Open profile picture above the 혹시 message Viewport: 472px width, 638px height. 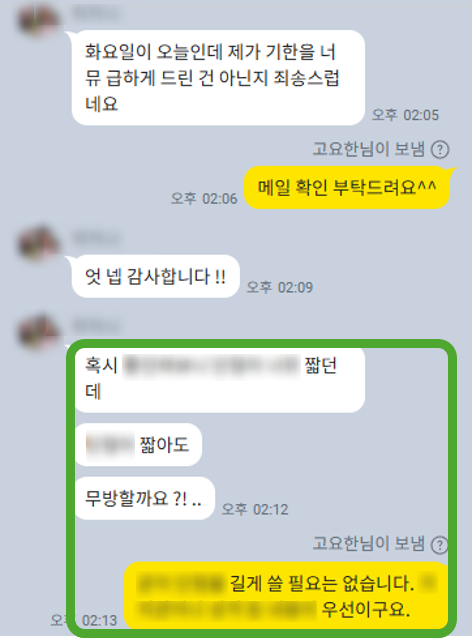[x=39, y=332]
